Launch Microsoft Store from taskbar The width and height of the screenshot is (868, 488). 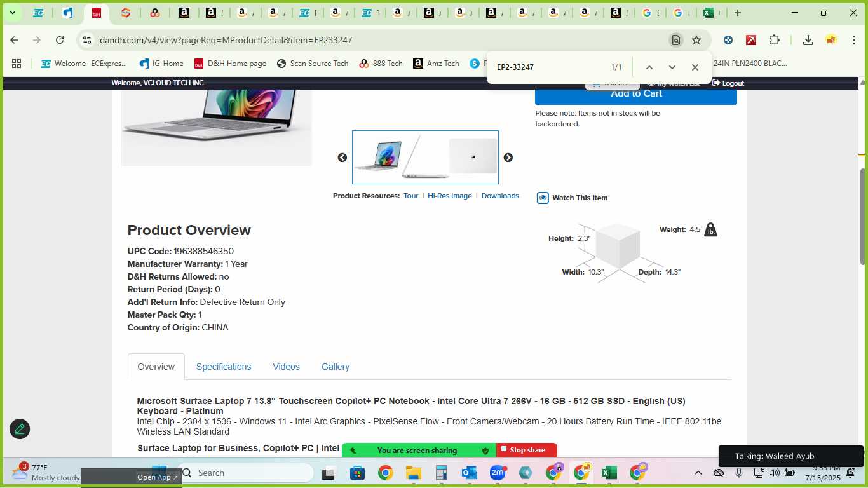coord(357,473)
